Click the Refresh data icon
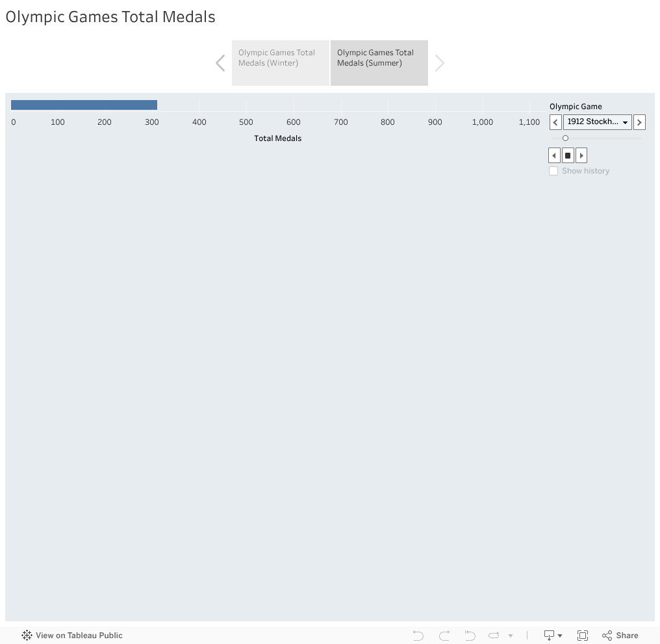Viewport: 660px width, 644px height. [494, 636]
